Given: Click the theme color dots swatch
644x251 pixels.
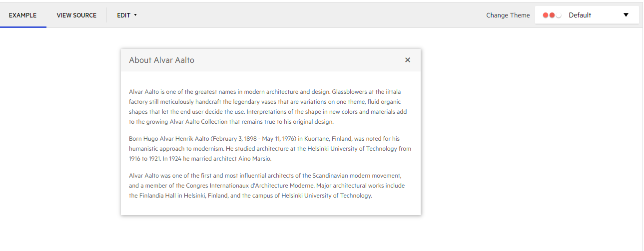Looking at the screenshot, I should pyautogui.click(x=552, y=15).
